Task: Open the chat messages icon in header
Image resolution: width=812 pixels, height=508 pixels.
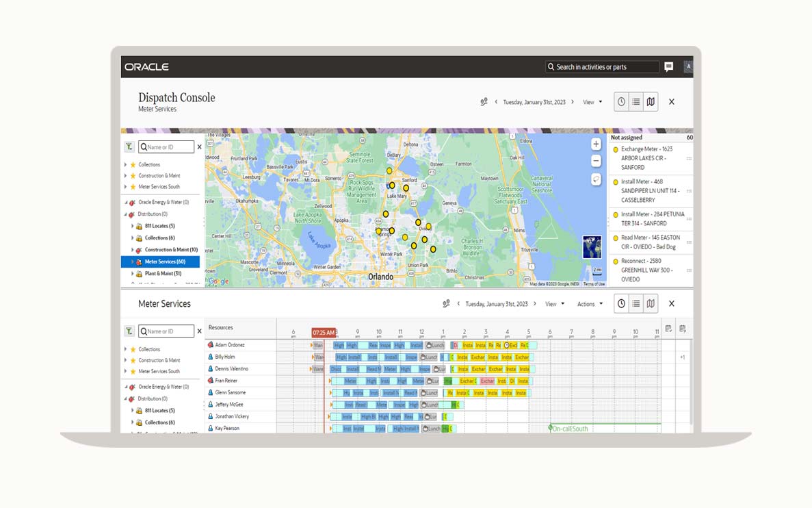Action: click(x=668, y=66)
